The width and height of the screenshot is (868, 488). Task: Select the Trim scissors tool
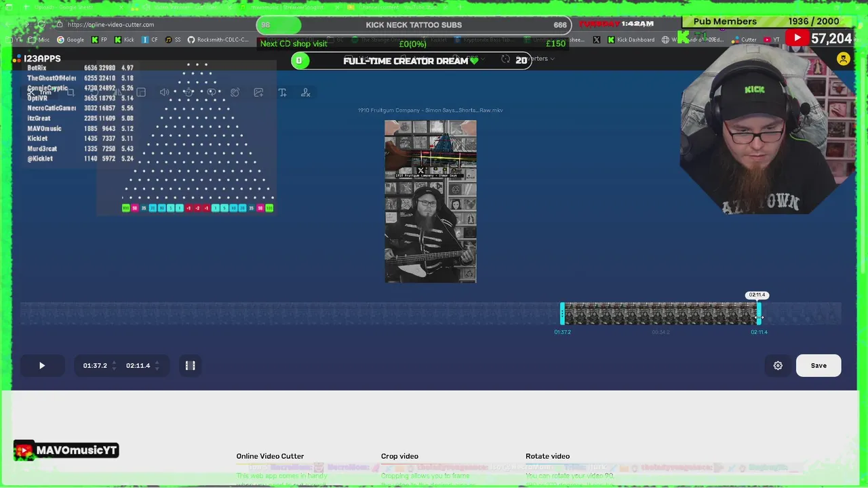(40, 92)
